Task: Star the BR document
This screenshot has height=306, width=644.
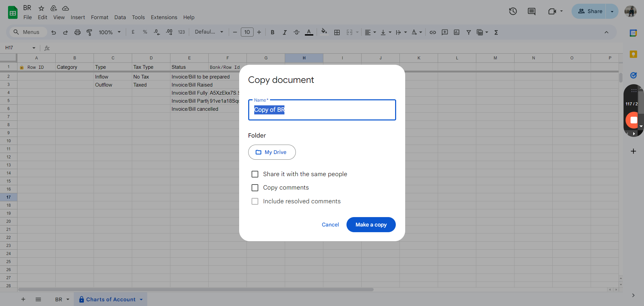Action: [x=41, y=8]
